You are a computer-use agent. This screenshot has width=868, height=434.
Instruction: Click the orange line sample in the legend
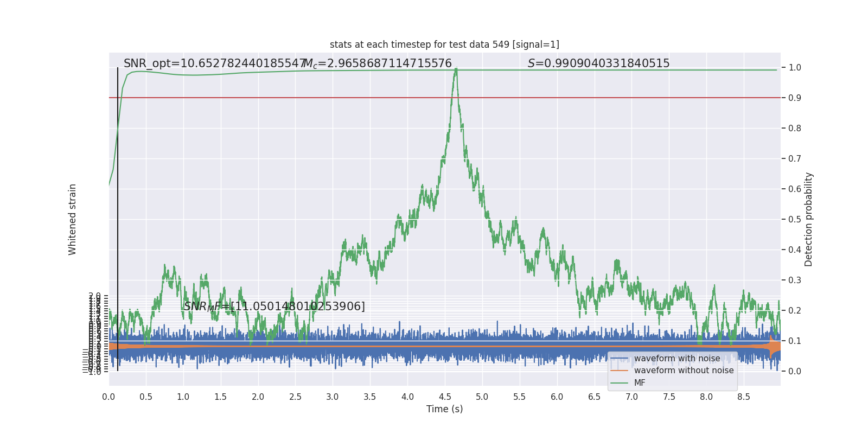click(619, 371)
